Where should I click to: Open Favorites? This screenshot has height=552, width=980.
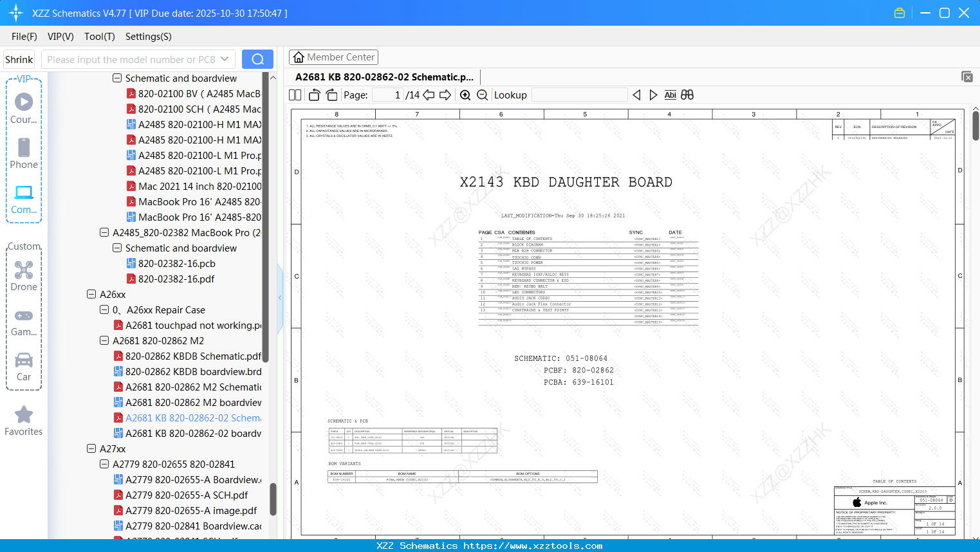[24, 421]
